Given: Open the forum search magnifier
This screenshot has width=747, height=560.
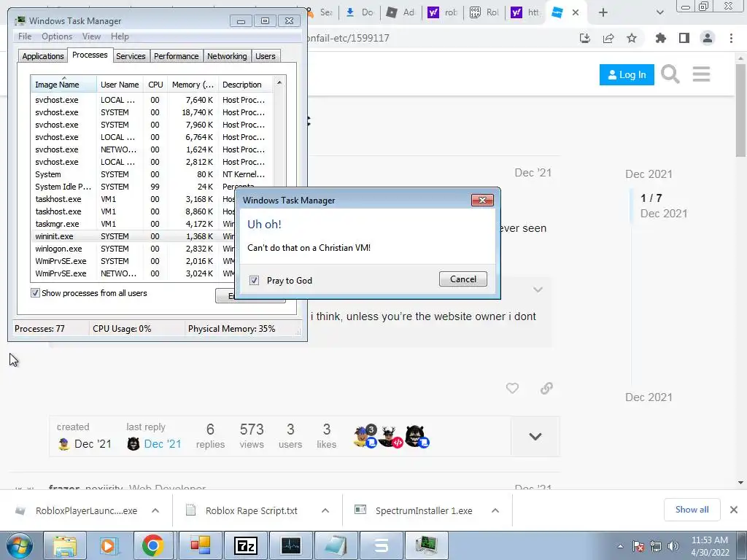Looking at the screenshot, I should 670,74.
